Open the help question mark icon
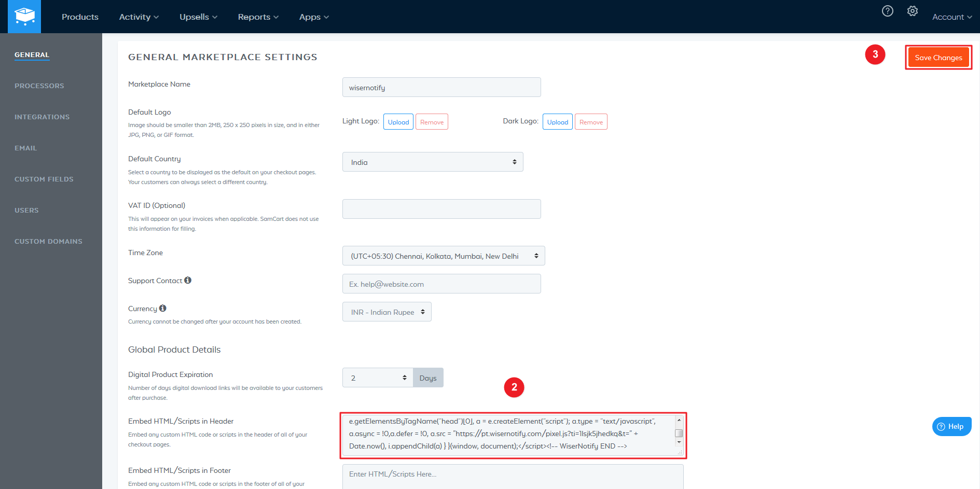980x489 pixels. [887, 11]
